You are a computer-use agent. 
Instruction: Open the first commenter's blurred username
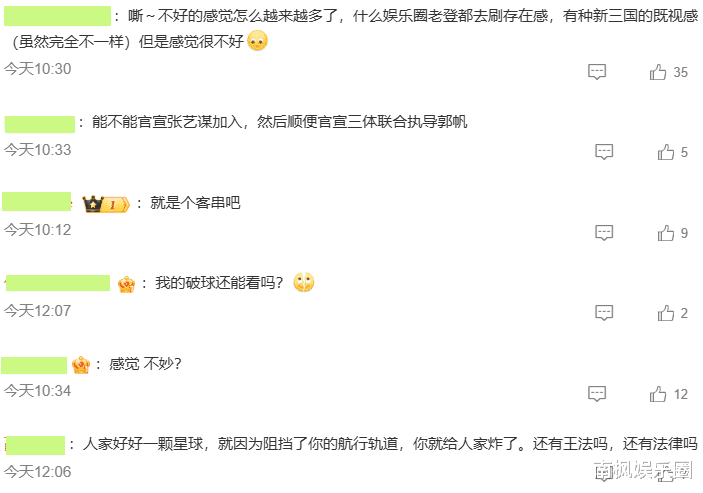57,15
